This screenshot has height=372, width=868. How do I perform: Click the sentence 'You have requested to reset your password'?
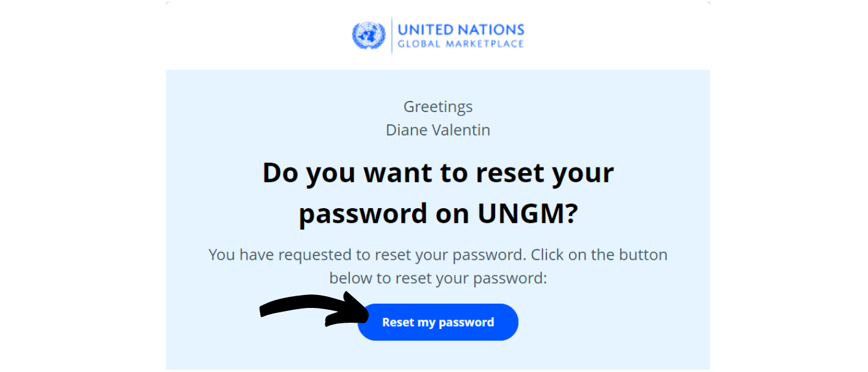click(x=367, y=255)
